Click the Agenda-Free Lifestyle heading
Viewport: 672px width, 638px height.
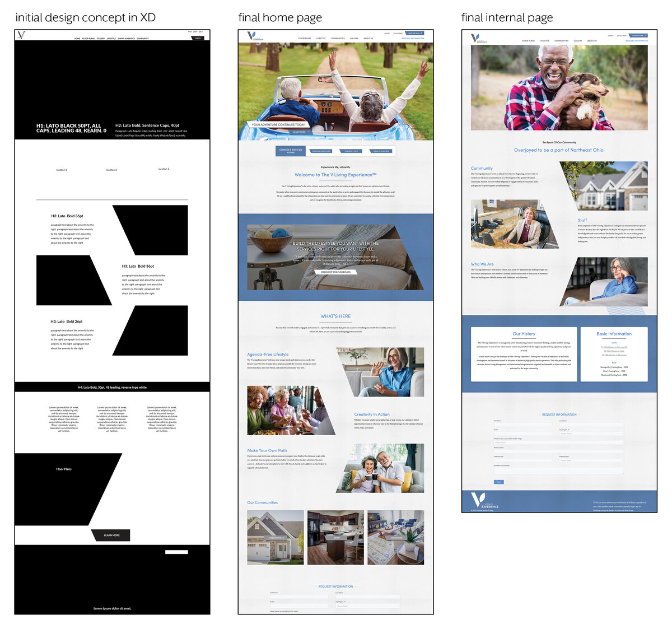coord(268,355)
